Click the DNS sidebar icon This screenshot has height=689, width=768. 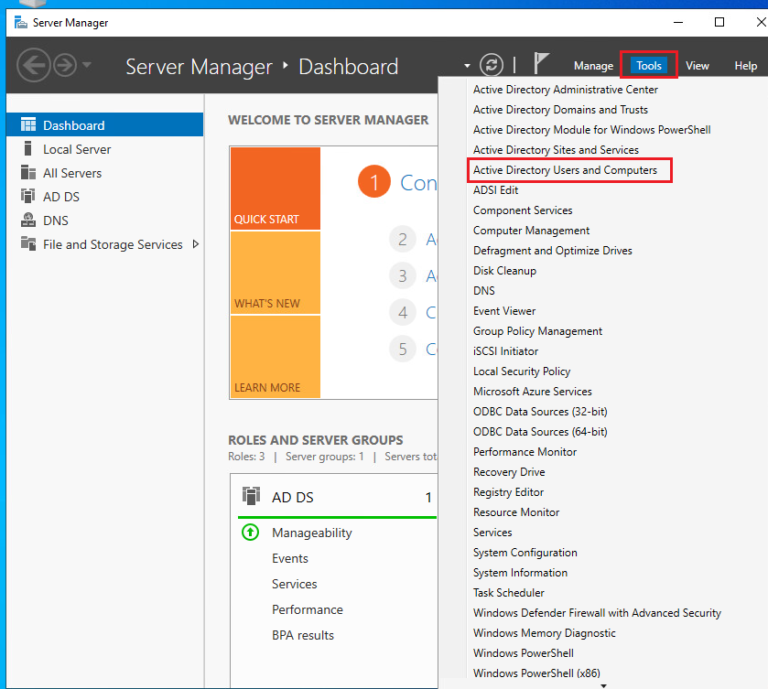point(28,221)
